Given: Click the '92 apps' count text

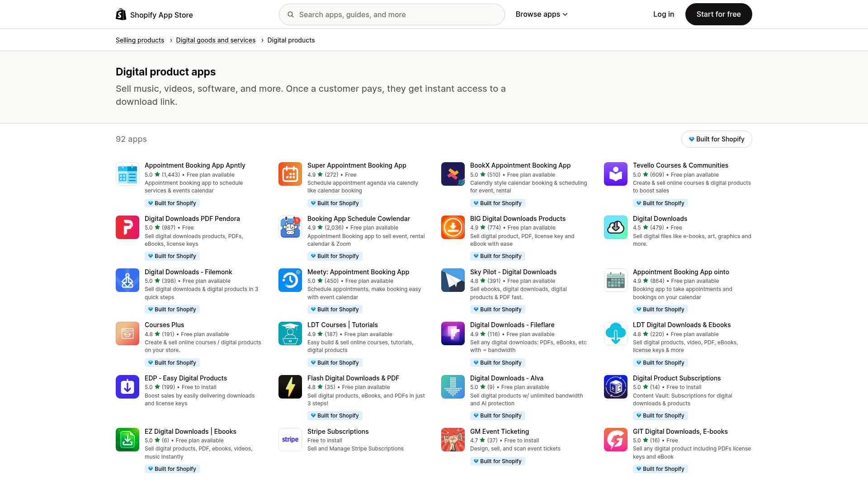Looking at the screenshot, I should (131, 139).
